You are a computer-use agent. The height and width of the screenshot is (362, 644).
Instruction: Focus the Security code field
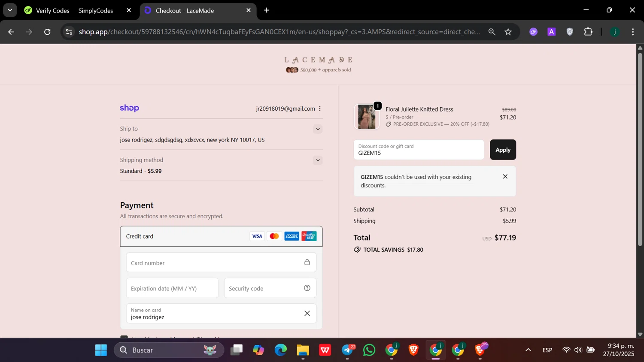pos(270,288)
